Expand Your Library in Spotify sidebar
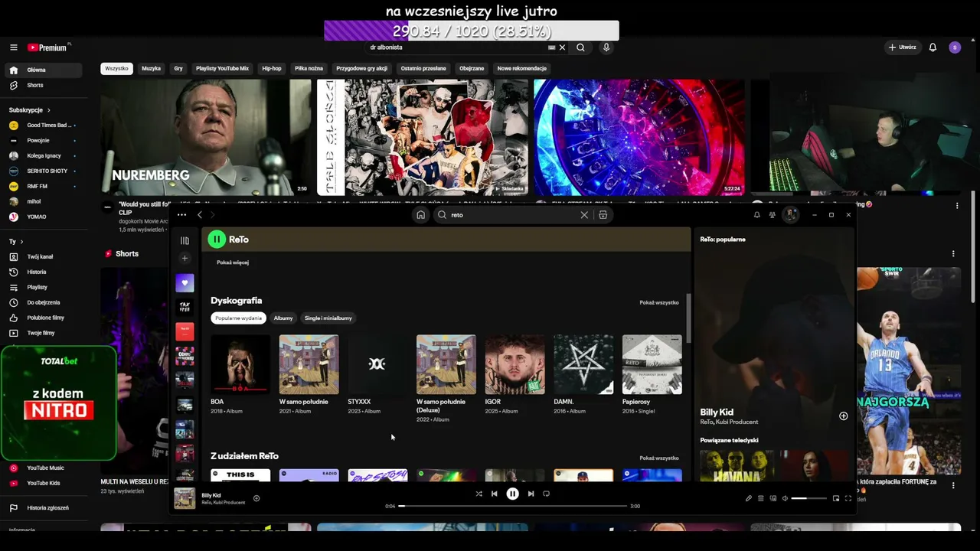This screenshot has height=551, width=980. pos(185,240)
